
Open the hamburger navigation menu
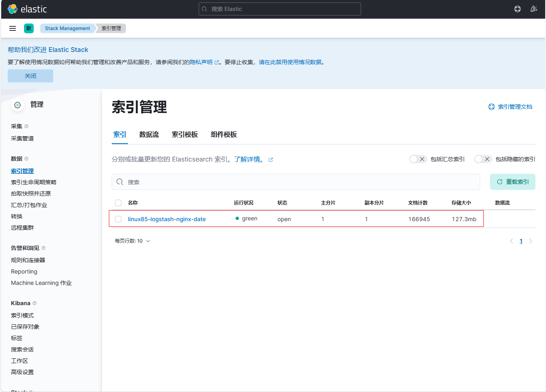pos(13,28)
